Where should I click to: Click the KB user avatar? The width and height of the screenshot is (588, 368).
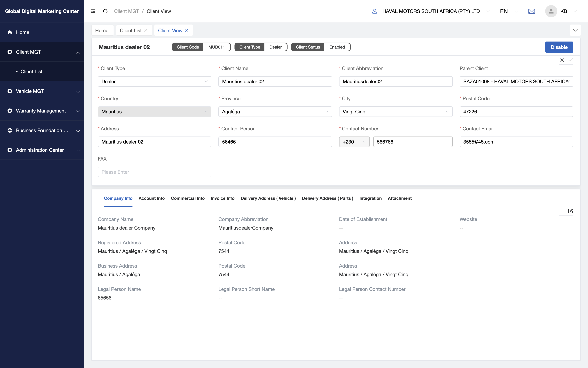pos(551,11)
